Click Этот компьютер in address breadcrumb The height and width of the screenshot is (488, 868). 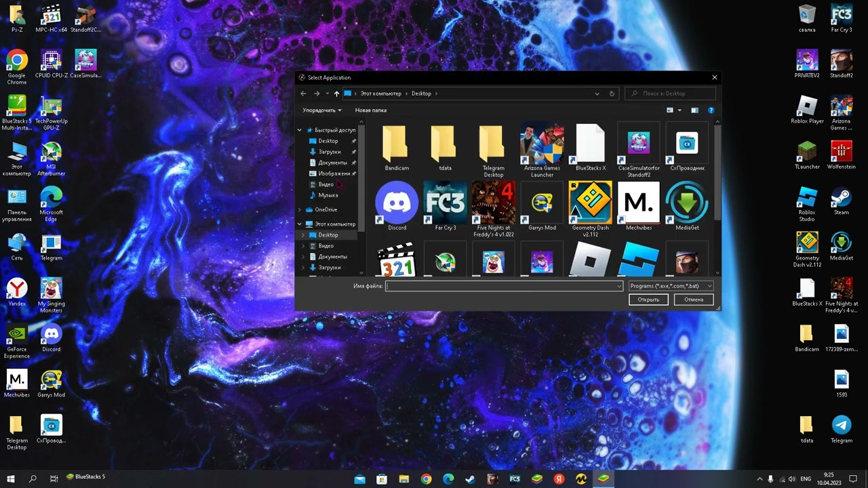pos(380,94)
